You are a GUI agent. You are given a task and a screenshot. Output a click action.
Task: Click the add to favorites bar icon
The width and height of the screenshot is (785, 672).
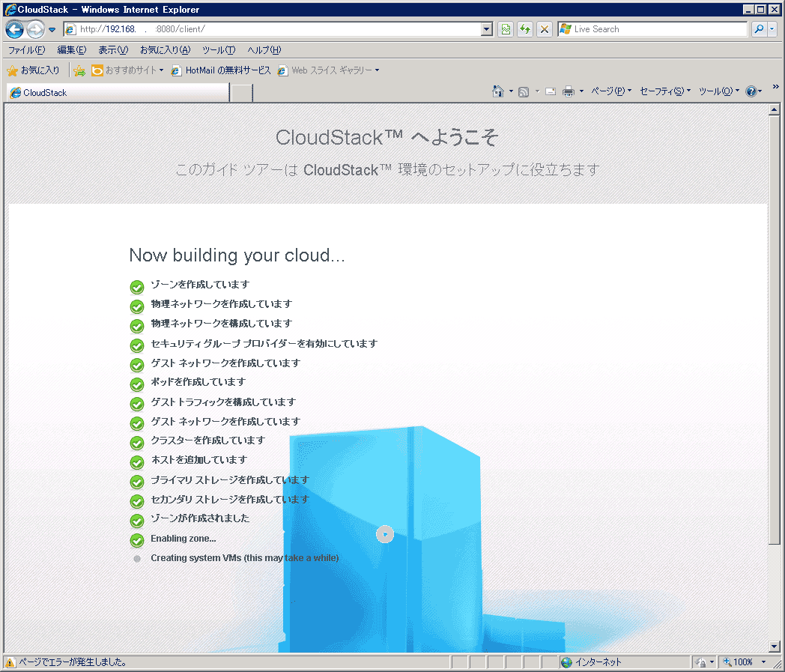79,70
